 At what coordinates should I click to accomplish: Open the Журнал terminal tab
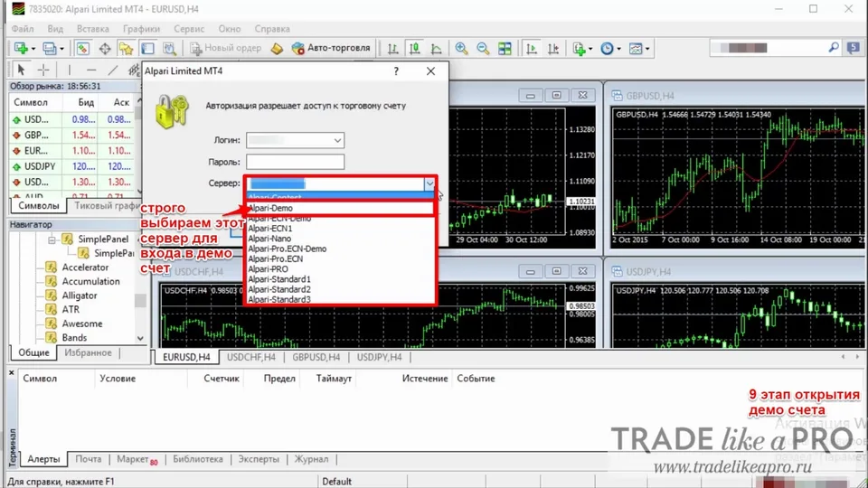point(311,459)
